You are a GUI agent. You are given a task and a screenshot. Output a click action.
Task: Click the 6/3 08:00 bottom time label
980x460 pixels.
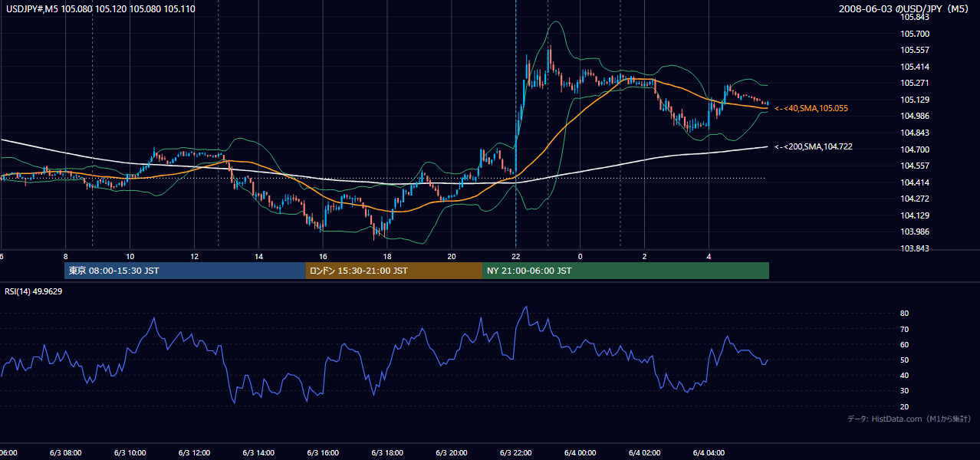click(65, 453)
